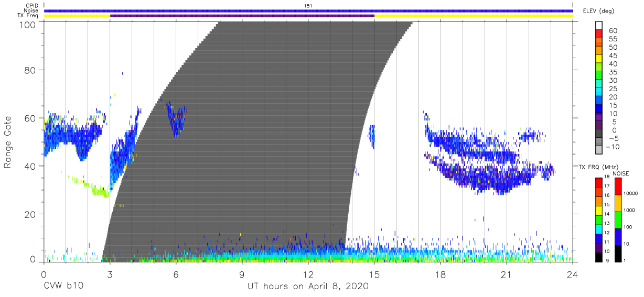Click the ELEV (deg) legend title
644x297 pixels.
pos(599,10)
